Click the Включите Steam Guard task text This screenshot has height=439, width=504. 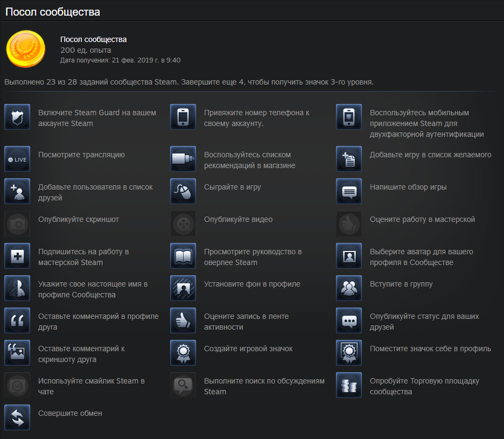pos(97,118)
